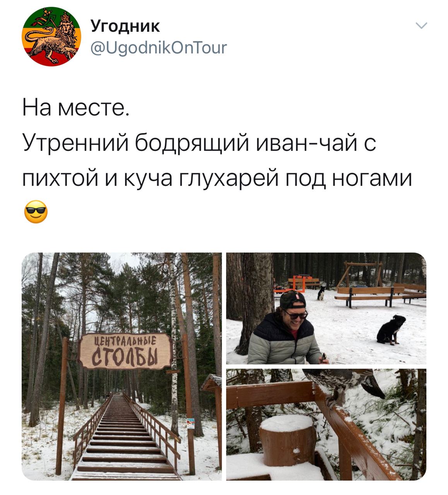Screen dimensions: 448x495
Task: Open the capercaillie on railing photo
Action: pos(326,425)
